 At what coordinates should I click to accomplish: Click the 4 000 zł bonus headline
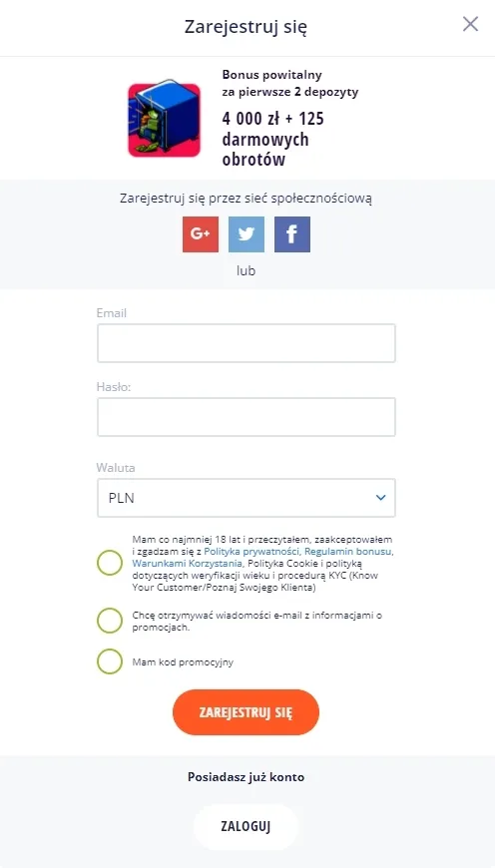pos(273,139)
